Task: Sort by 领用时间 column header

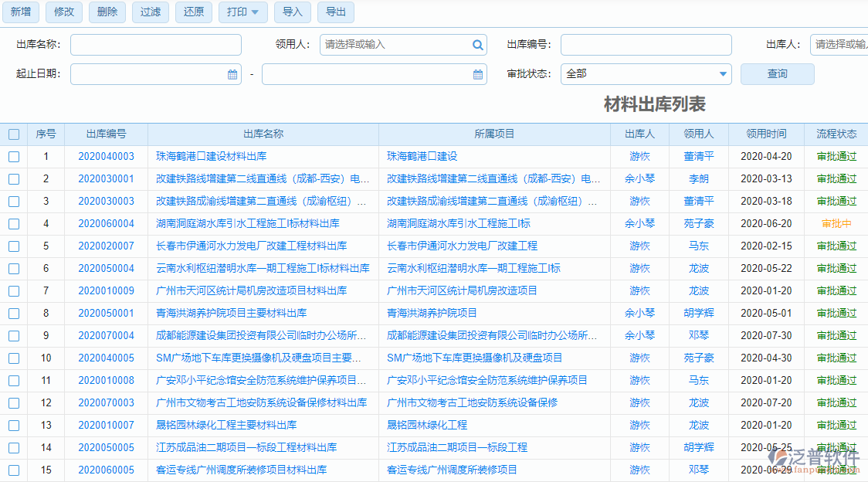Action: coord(766,134)
